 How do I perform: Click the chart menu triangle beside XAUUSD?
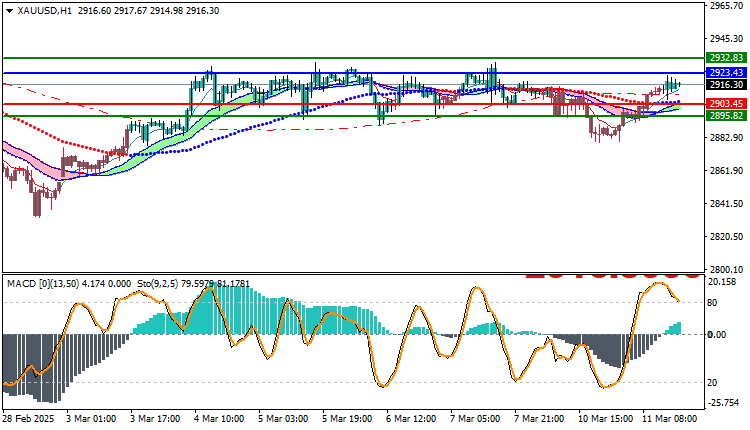(x=10, y=11)
